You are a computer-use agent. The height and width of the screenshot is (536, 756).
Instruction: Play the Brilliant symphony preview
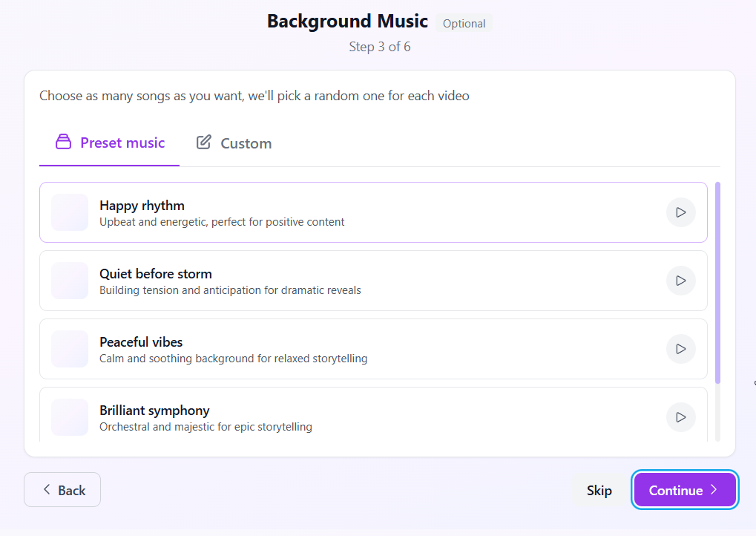coord(680,417)
